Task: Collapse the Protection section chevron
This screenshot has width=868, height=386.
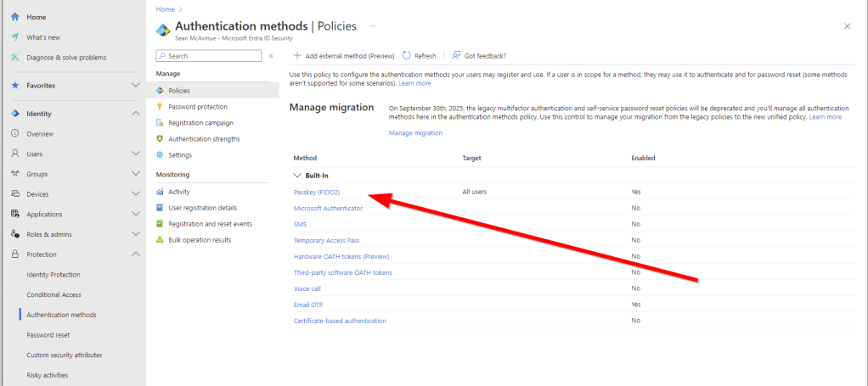Action: [135, 255]
